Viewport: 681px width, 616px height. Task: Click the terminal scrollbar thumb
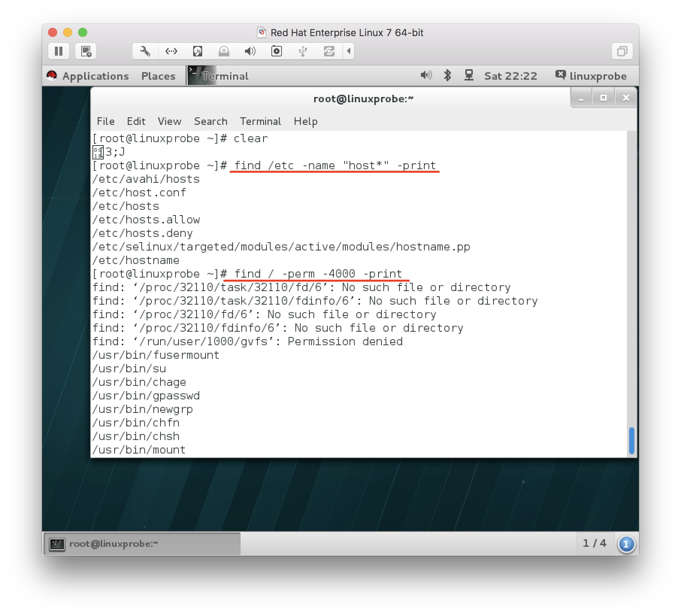631,440
